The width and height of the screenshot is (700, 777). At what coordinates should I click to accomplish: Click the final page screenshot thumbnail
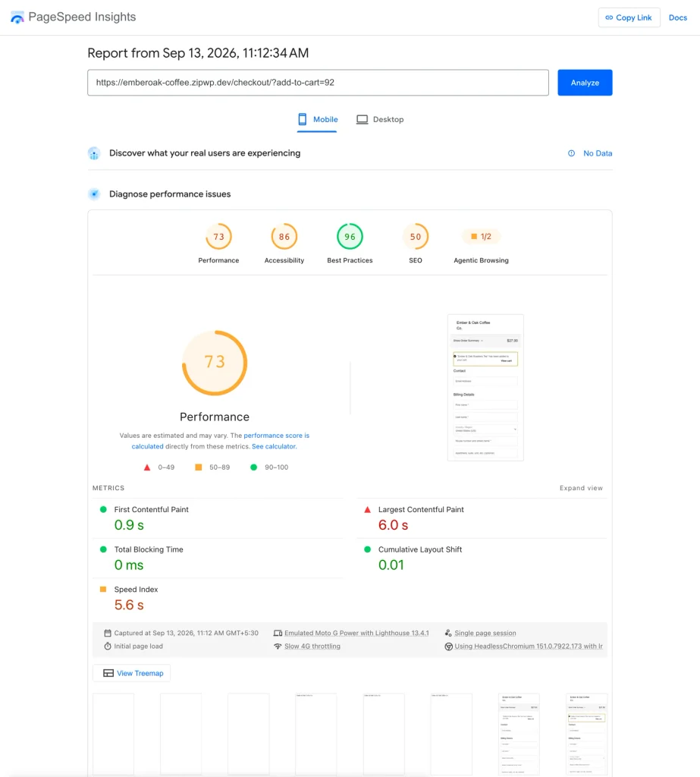tap(485, 388)
